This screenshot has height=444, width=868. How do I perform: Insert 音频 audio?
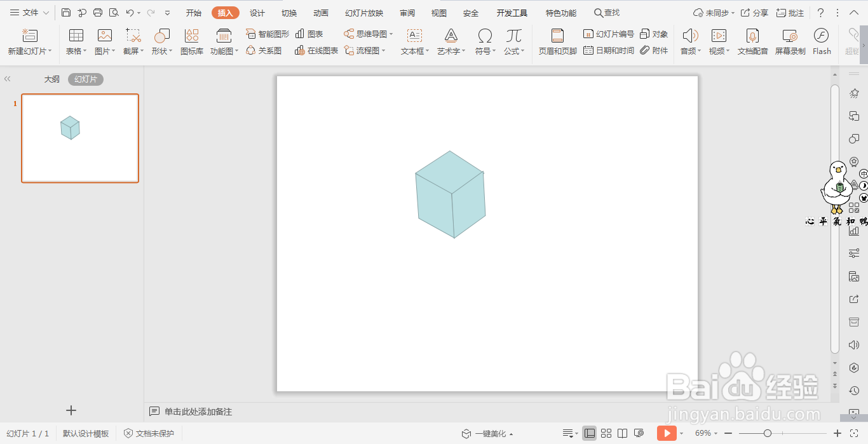click(x=691, y=42)
